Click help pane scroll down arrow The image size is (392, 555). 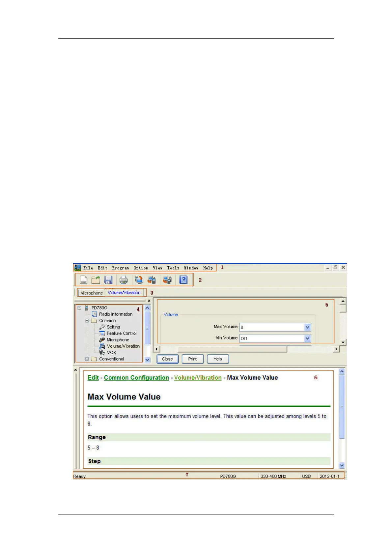tap(342, 465)
